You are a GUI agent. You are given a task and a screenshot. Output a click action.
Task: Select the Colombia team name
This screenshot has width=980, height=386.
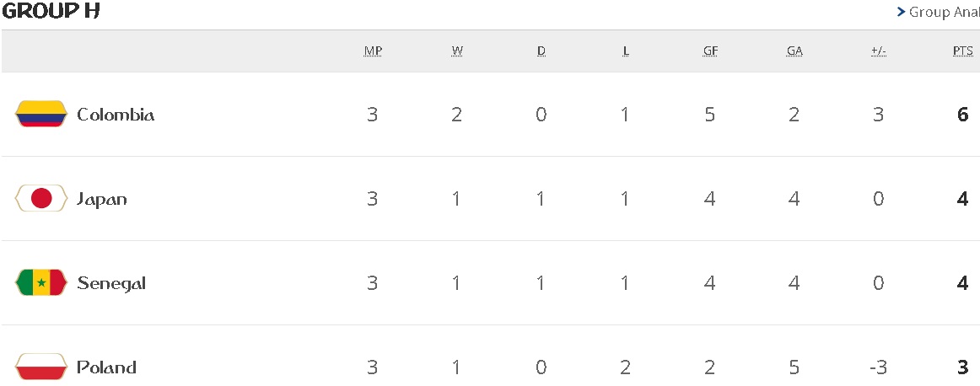click(116, 115)
